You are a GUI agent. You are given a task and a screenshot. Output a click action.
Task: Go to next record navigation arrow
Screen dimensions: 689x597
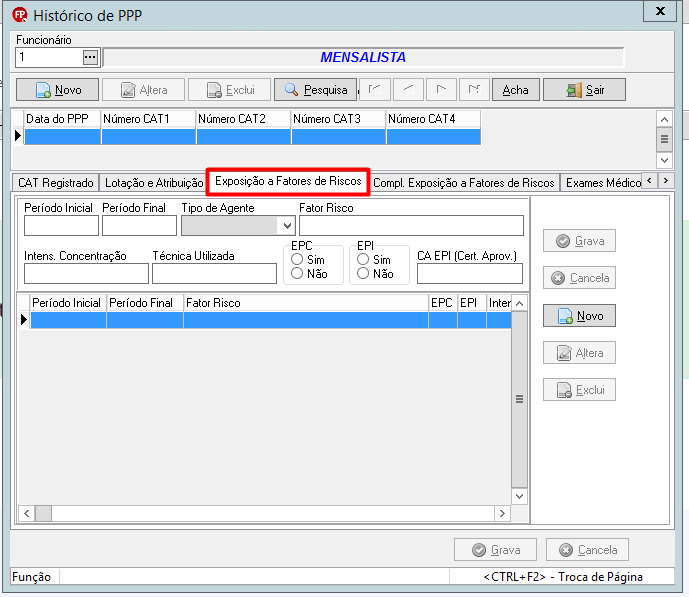[x=441, y=90]
